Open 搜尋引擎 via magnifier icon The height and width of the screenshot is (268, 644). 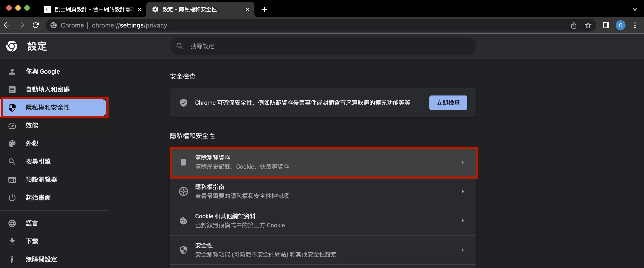pos(12,161)
